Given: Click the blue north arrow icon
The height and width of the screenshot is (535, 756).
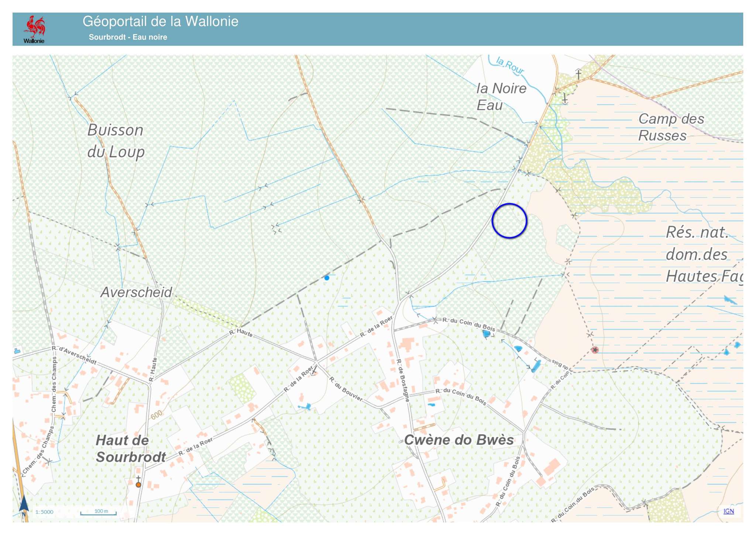Looking at the screenshot, I should (24, 504).
